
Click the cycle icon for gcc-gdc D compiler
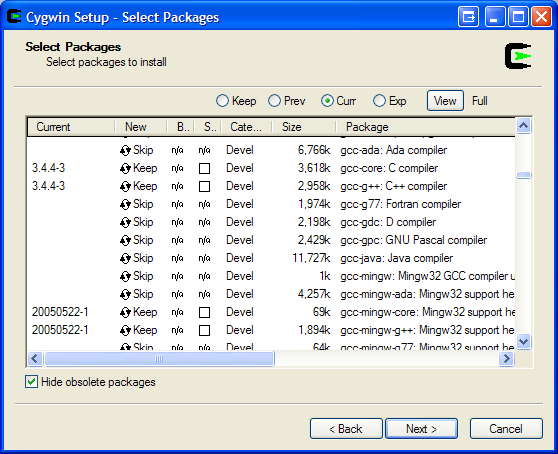[125, 222]
